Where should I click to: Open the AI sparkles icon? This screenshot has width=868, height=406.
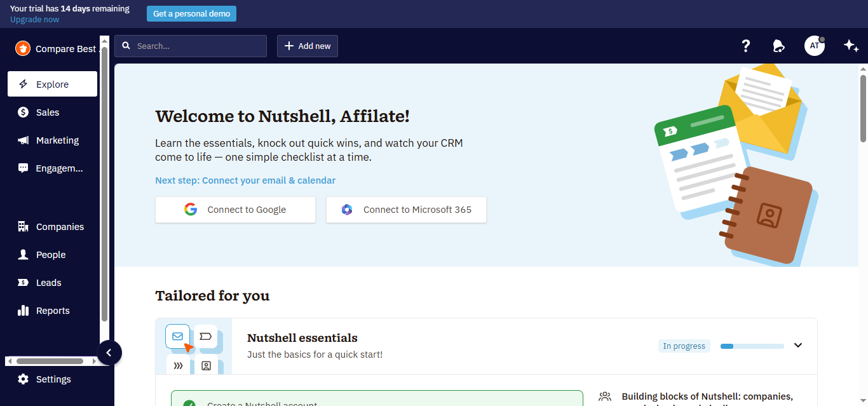click(x=851, y=46)
